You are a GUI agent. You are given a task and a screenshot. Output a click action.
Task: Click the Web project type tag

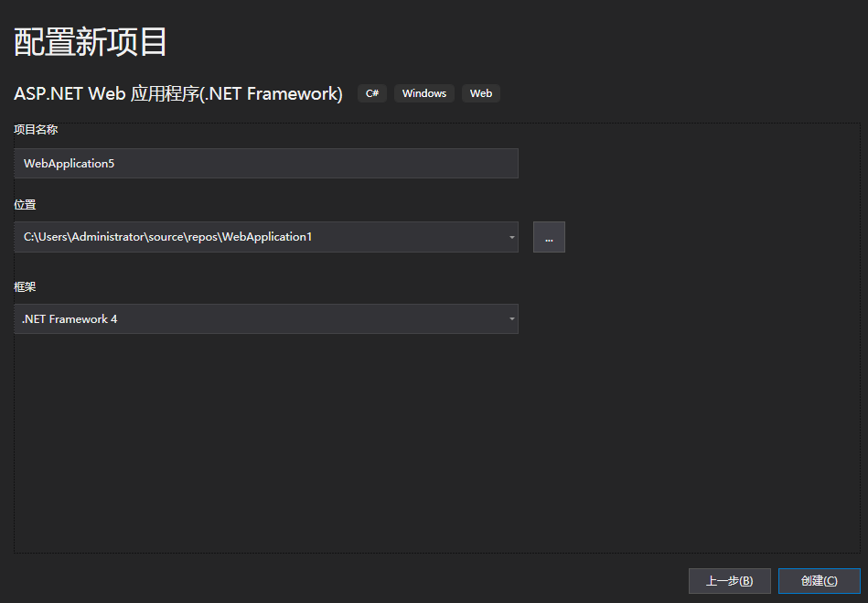tap(480, 93)
